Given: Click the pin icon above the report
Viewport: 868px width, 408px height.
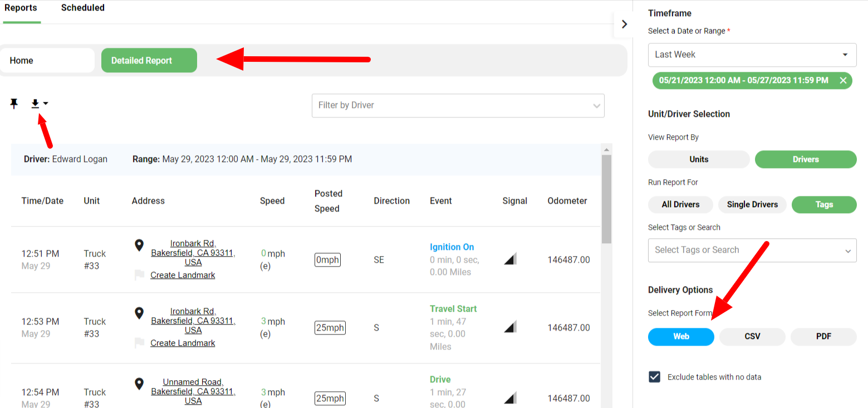Looking at the screenshot, I should click(x=14, y=103).
